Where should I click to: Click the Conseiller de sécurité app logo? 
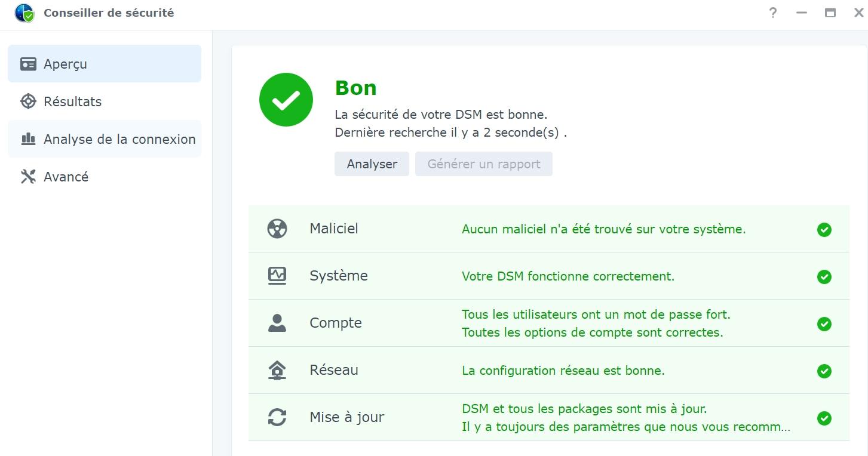24,13
